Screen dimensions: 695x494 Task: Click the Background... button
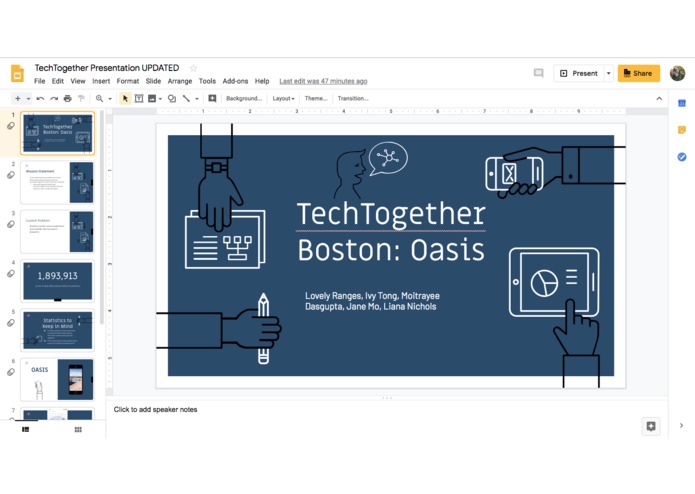[x=244, y=98]
